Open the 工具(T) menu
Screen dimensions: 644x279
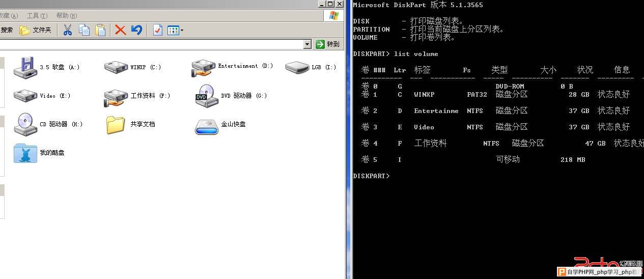(37, 16)
